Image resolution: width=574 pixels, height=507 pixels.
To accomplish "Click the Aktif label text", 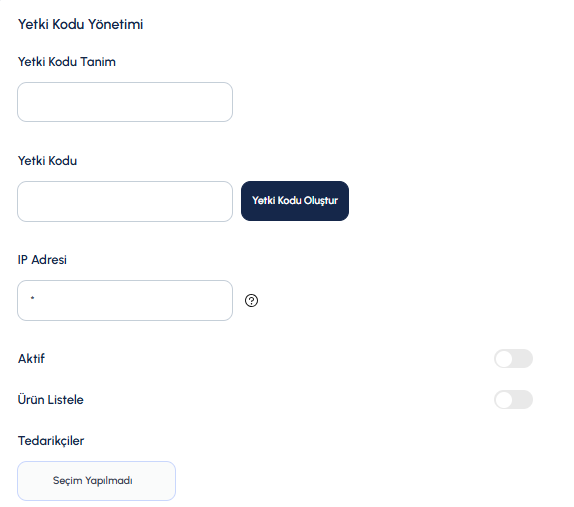I will point(31,358).
